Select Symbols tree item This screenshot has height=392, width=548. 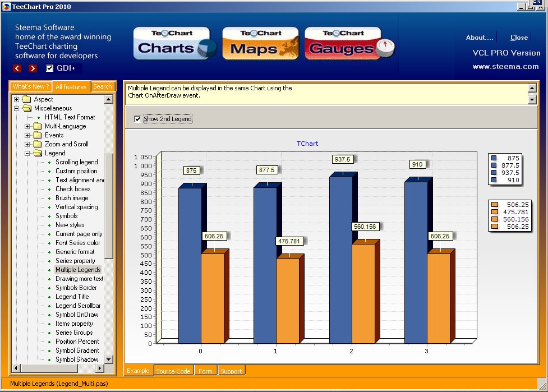(x=66, y=216)
